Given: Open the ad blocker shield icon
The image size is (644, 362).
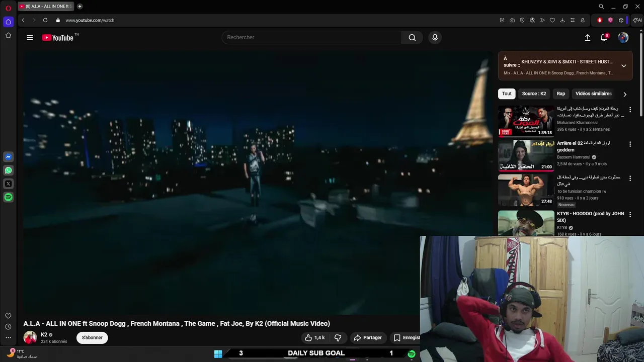Looking at the screenshot, I should click(522, 20).
